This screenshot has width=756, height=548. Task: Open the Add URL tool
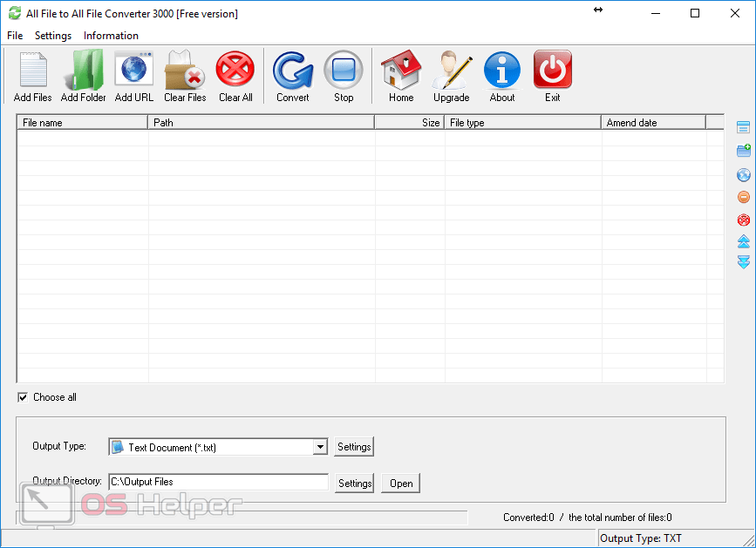134,71
